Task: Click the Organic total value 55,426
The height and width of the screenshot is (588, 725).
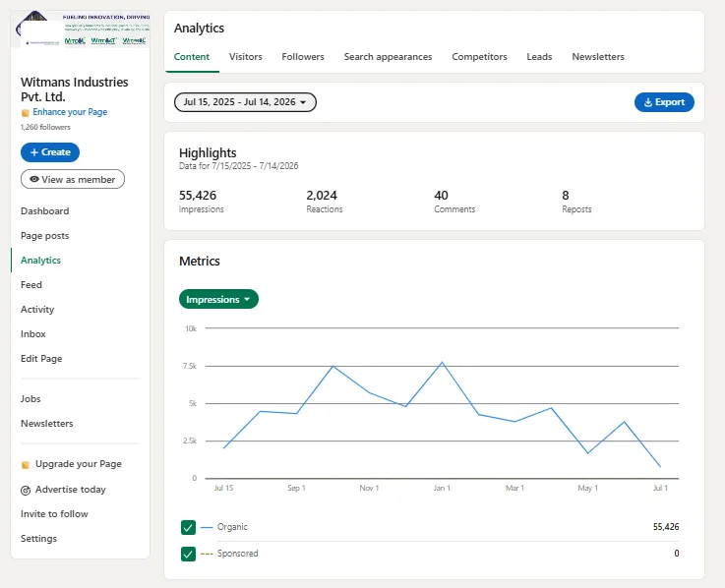Action: [666, 527]
